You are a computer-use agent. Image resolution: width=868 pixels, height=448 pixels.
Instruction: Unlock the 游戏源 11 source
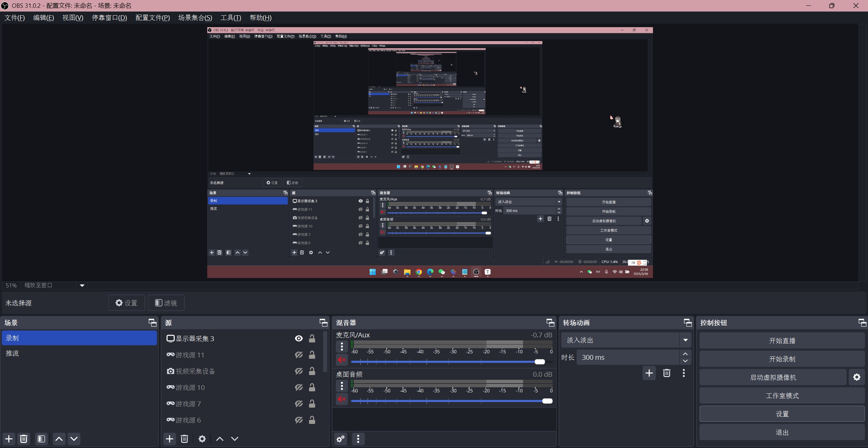tap(312, 355)
